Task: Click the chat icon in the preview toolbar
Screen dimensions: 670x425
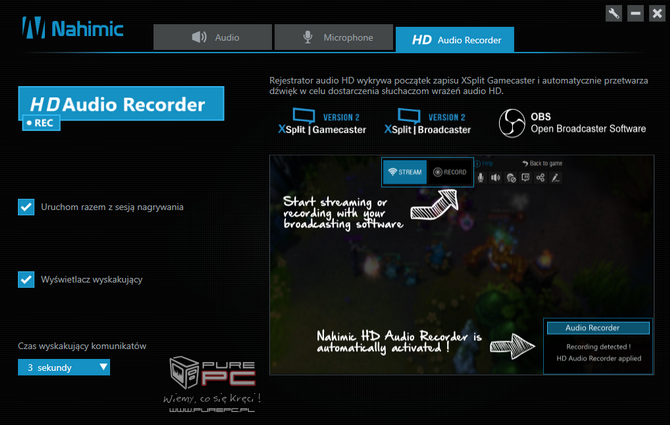Action: 526,177
